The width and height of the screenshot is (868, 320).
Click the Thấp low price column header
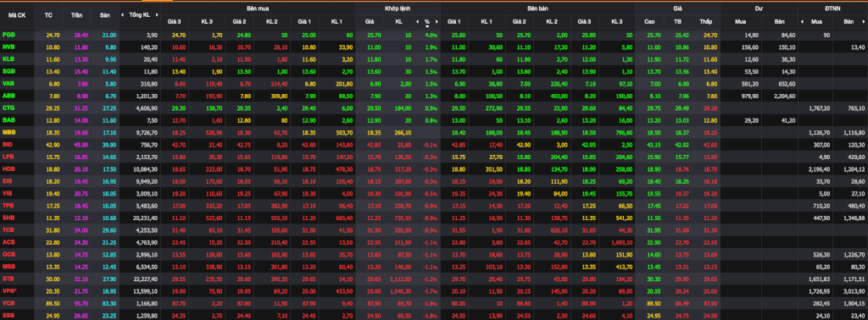(x=705, y=22)
